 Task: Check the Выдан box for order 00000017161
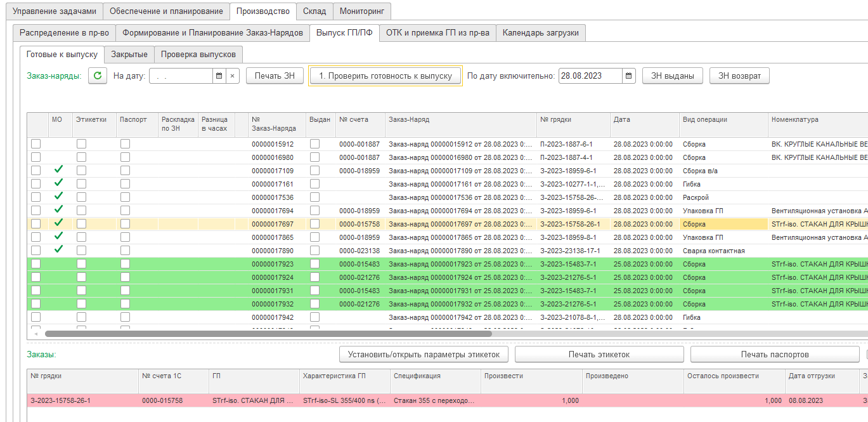(x=314, y=184)
